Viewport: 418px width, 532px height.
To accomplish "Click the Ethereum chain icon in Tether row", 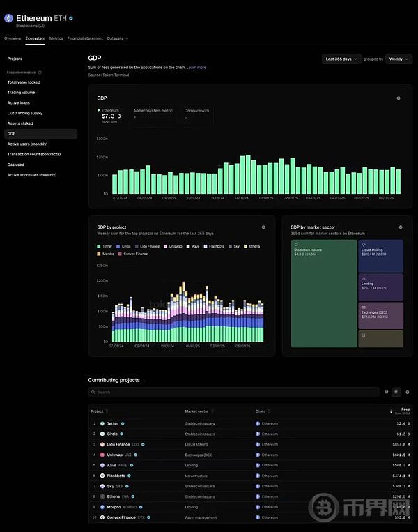I will pos(258,423).
